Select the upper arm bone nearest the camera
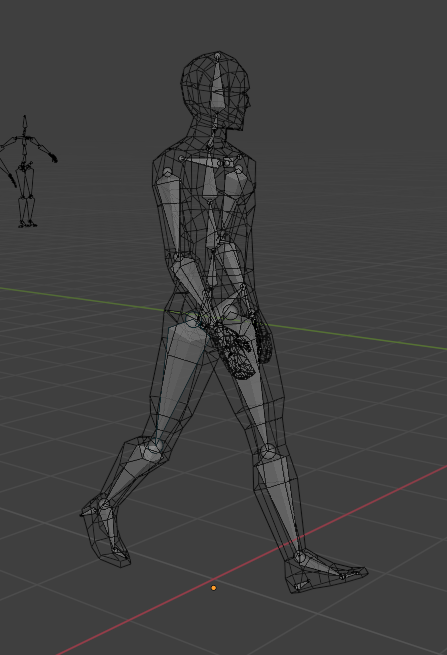Screen dimensions: 447x655 click(170, 211)
